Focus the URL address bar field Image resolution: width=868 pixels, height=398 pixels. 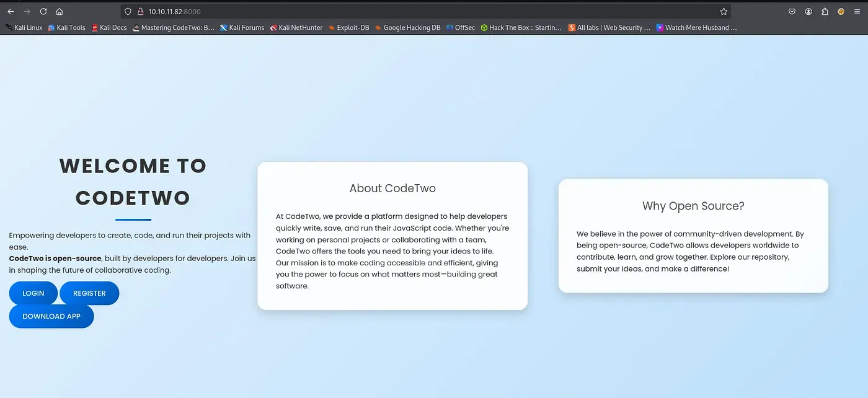[x=434, y=11]
